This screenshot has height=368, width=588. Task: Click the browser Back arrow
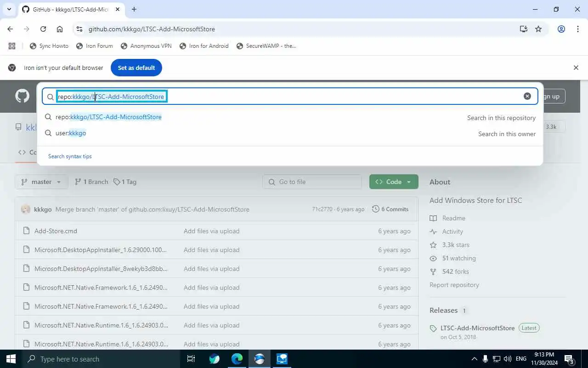(10, 29)
